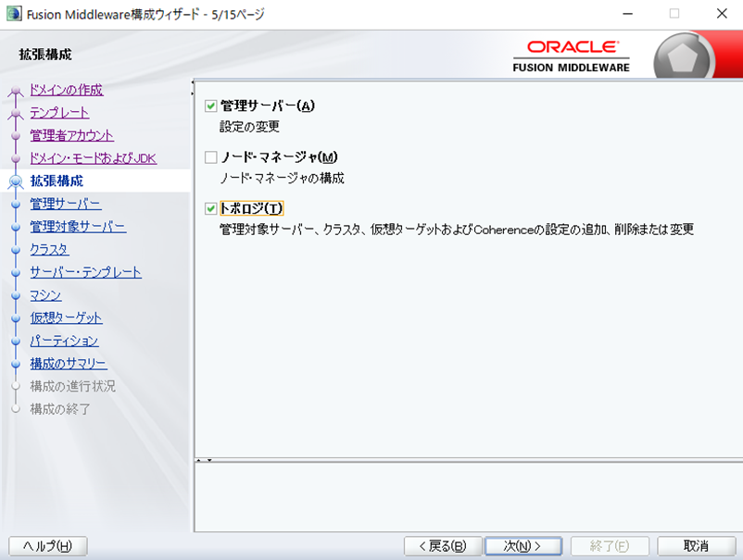
Task: Toggle the トポロジ checkbox
Action: [x=211, y=208]
